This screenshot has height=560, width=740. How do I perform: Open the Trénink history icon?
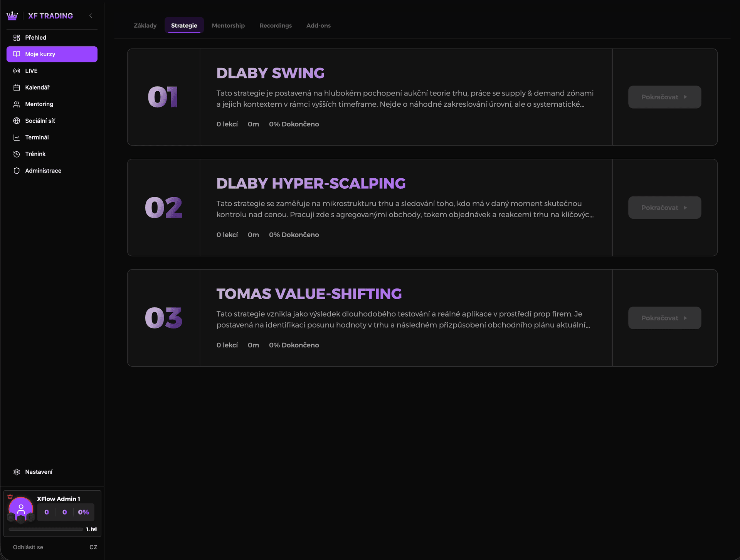click(17, 154)
